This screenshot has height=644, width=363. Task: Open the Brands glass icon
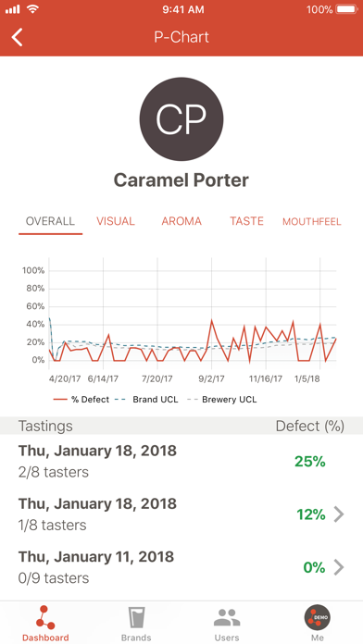coord(136,618)
